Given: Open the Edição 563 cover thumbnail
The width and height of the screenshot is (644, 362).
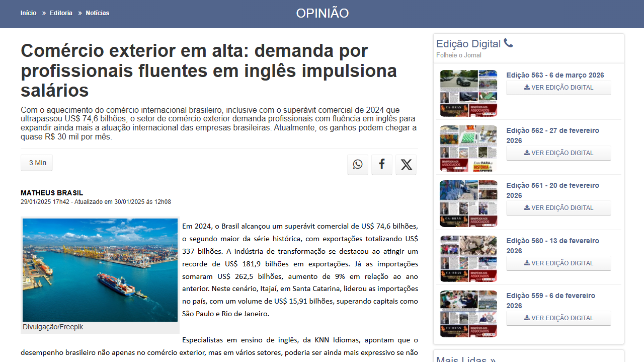Looking at the screenshot, I should [x=468, y=93].
